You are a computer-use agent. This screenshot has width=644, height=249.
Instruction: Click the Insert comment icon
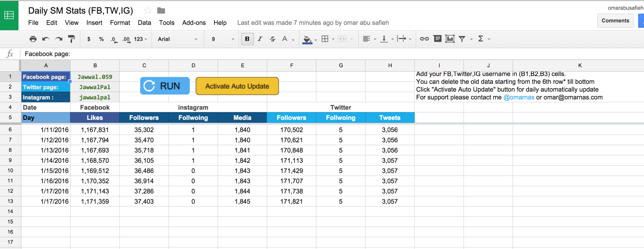point(437,39)
